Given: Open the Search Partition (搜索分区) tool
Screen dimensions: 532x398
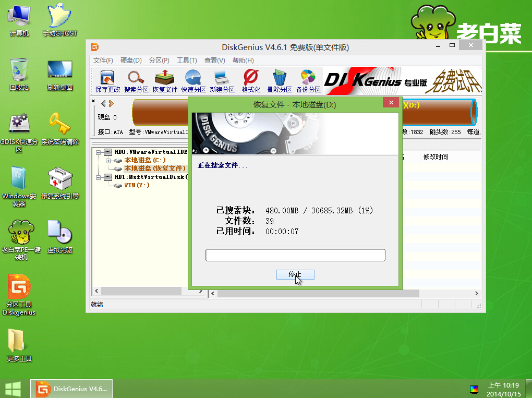Looking at the screenshot, I should [136, 81].
